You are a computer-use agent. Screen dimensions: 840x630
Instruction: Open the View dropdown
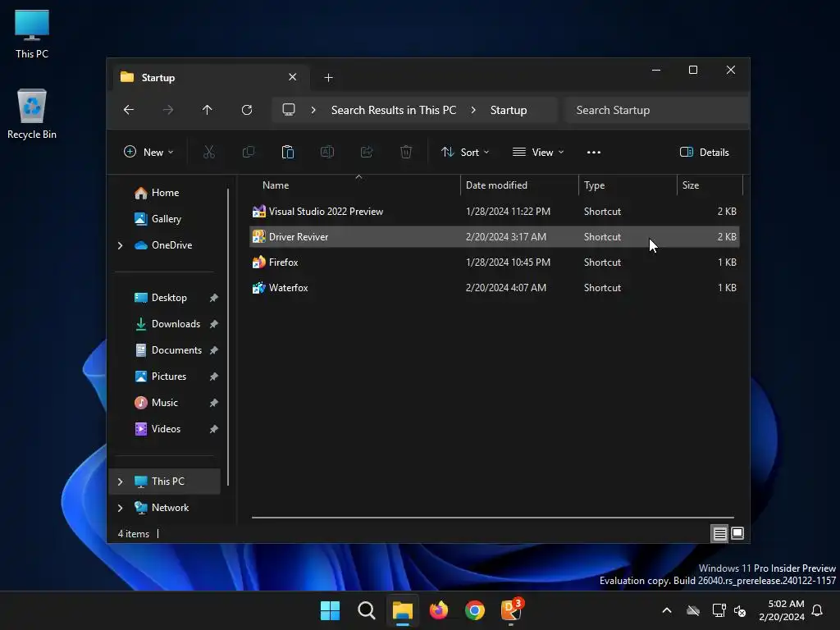(538, 152)
